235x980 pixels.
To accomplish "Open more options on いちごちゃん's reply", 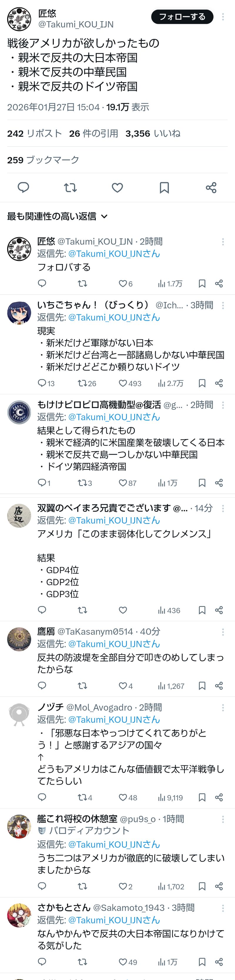I will click(223, 305).
